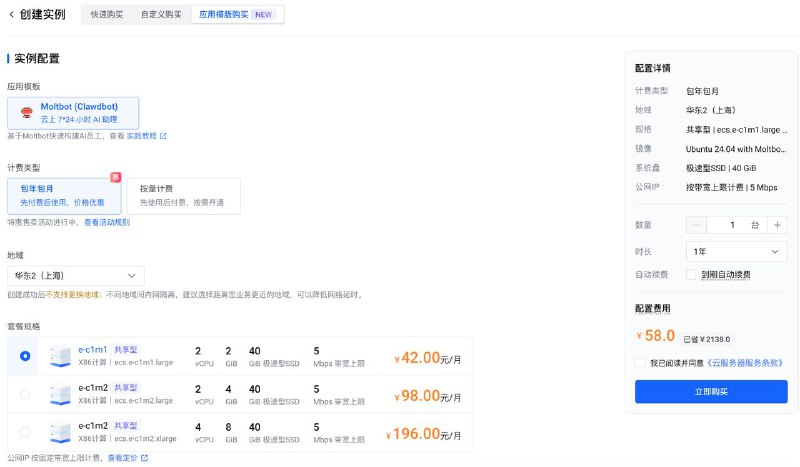Image resolution: width=800 pixels, height=467 pixels.
Task: Click the chevron in the 1年 duration dropdown
Action: [x=774, y=252]
